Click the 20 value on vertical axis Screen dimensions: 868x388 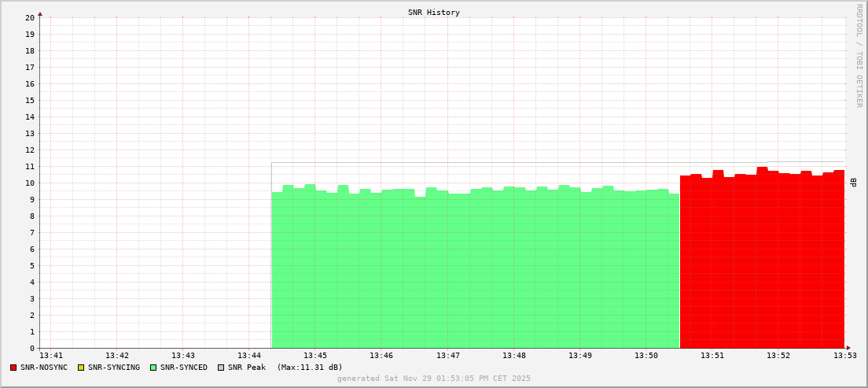pyautogui.click(x=30, y=17)
